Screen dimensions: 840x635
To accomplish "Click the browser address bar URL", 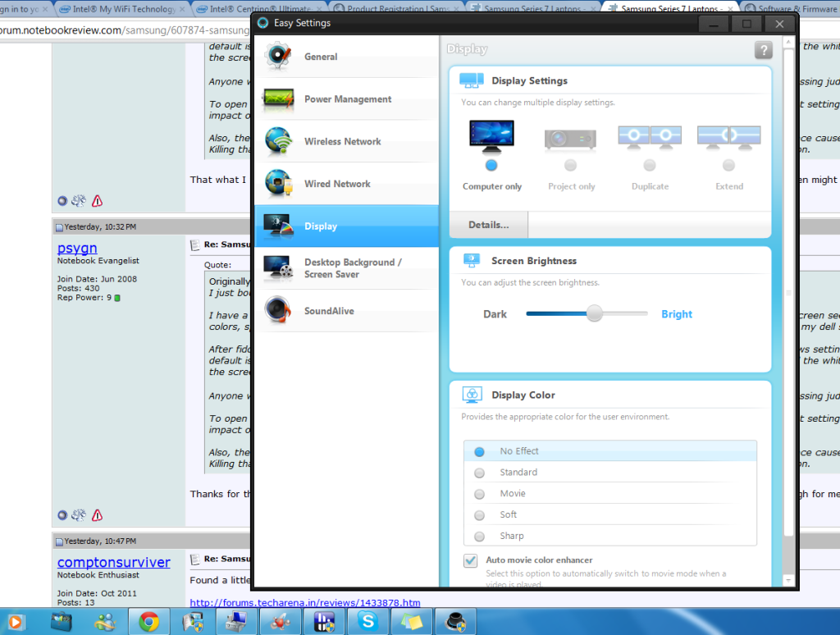I will pos(125,30).
